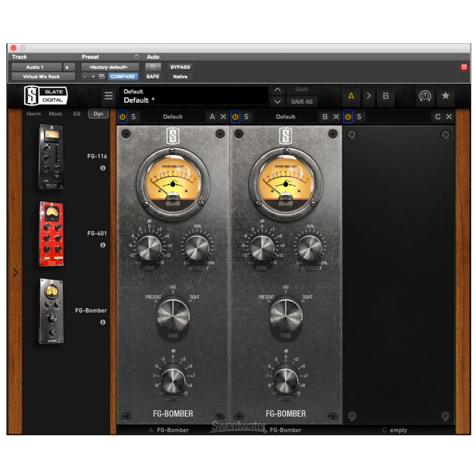This screenshot has height=476, width=476.
Task: Show info for FG-116 module
Action: 103,168
